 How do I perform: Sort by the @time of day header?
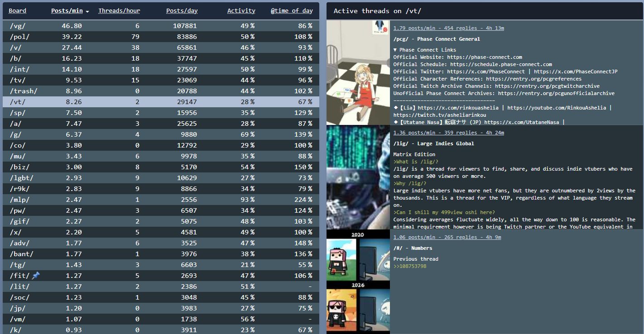pyautogui.click(x=292, y=11)
